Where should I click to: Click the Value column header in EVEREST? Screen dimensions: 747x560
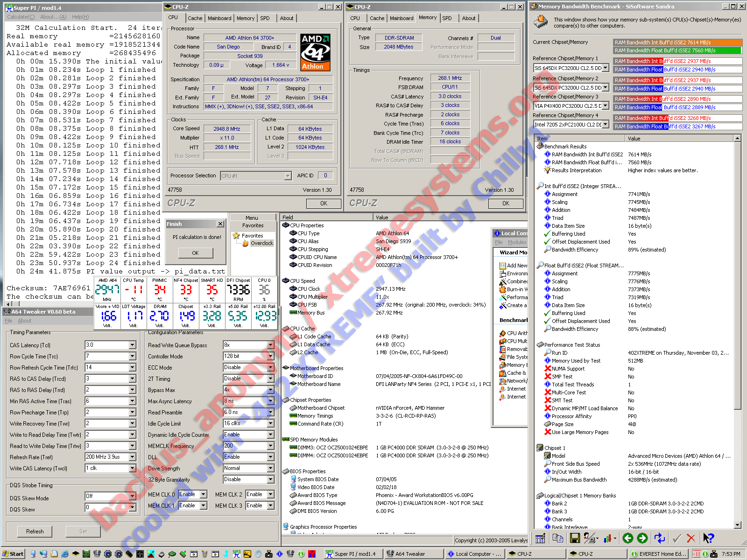[x=451, y=217]
